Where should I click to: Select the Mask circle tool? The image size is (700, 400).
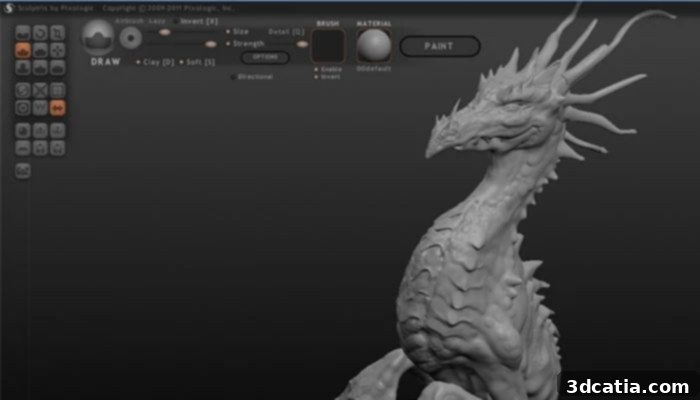coord(23,108)
